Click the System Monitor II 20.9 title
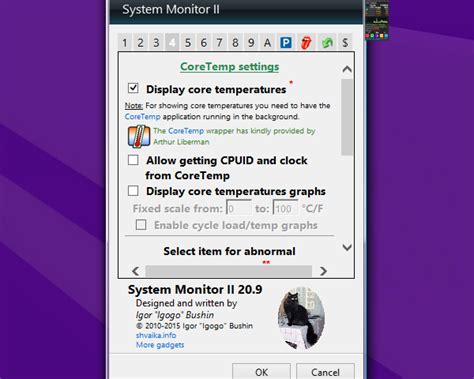 (195, 289)
